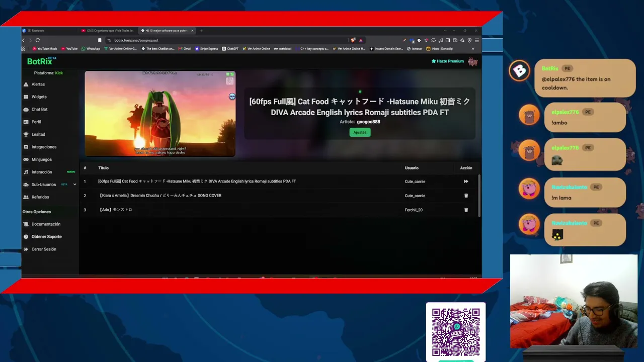Screen dimensions: 644x362
Task: Click the Referidos people icon
Action: click(x=26, y=197)
